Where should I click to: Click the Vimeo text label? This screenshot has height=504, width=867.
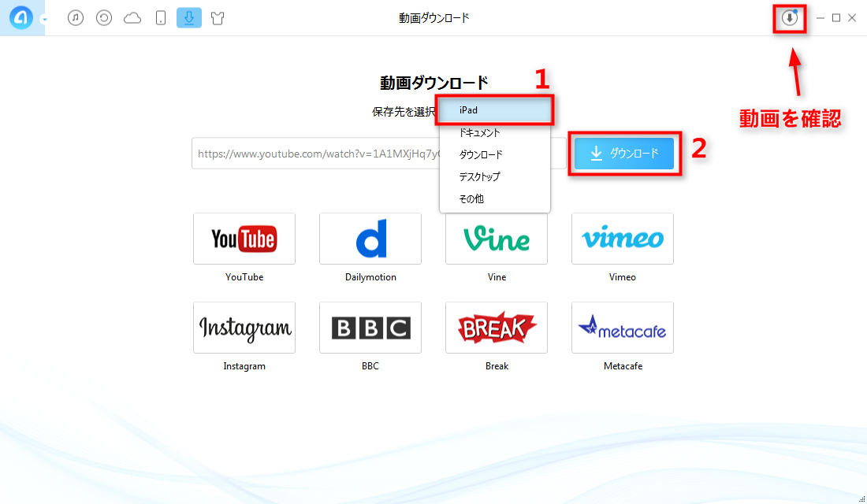[623, 277]
